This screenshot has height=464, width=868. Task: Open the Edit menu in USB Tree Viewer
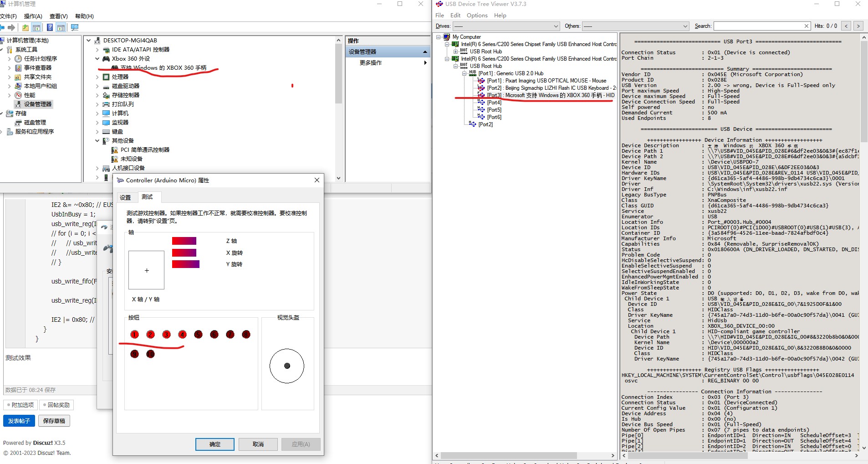[455, 15]
